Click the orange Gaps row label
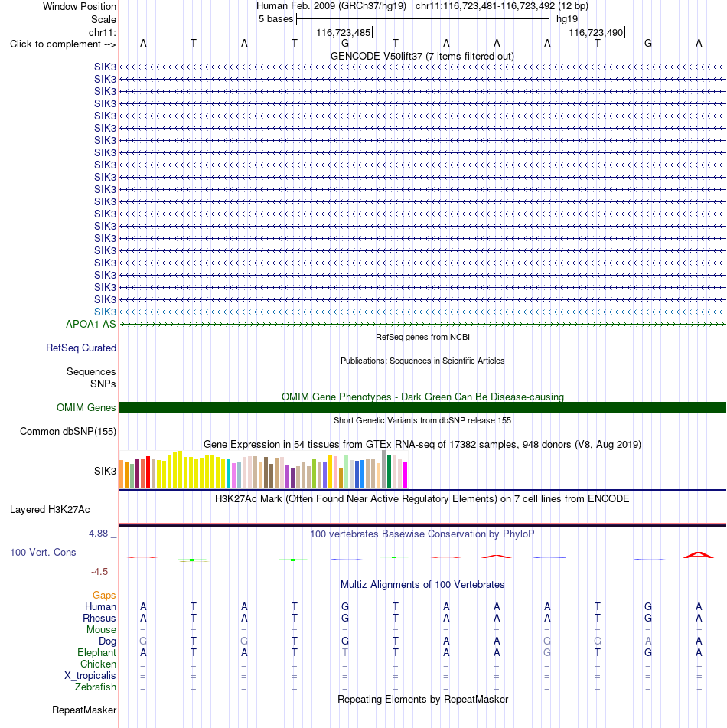Screen dimensions: 727x728 (x=104, y=596)
